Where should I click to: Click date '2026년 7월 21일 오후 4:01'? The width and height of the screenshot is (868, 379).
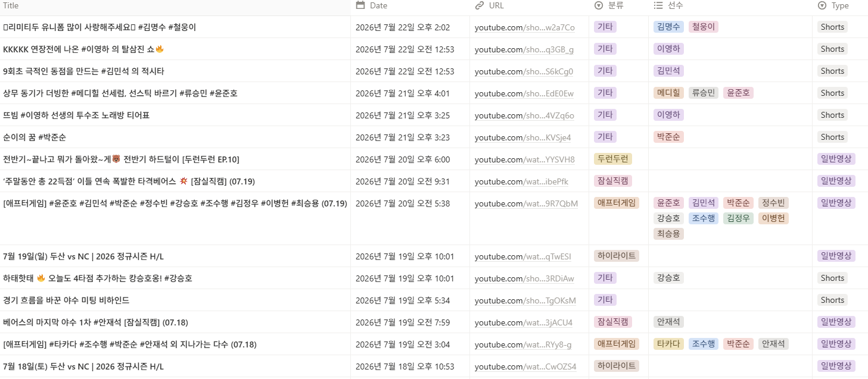coord(403,93)
